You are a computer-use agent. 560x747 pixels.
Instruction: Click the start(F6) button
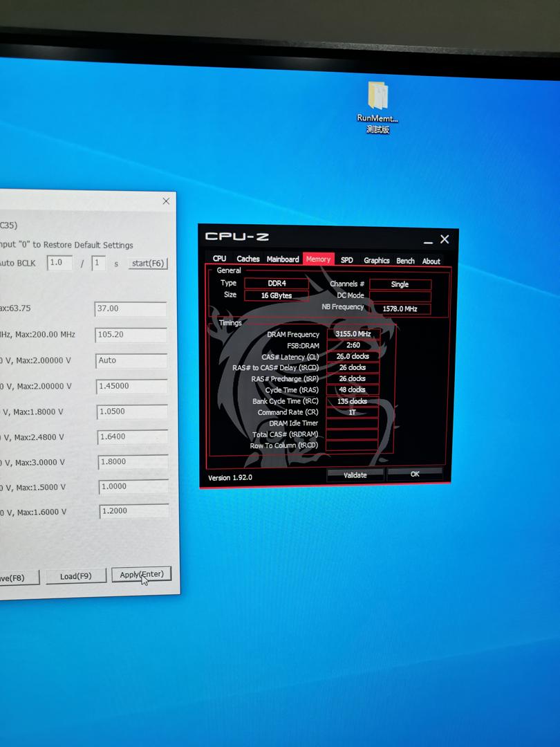148,263
